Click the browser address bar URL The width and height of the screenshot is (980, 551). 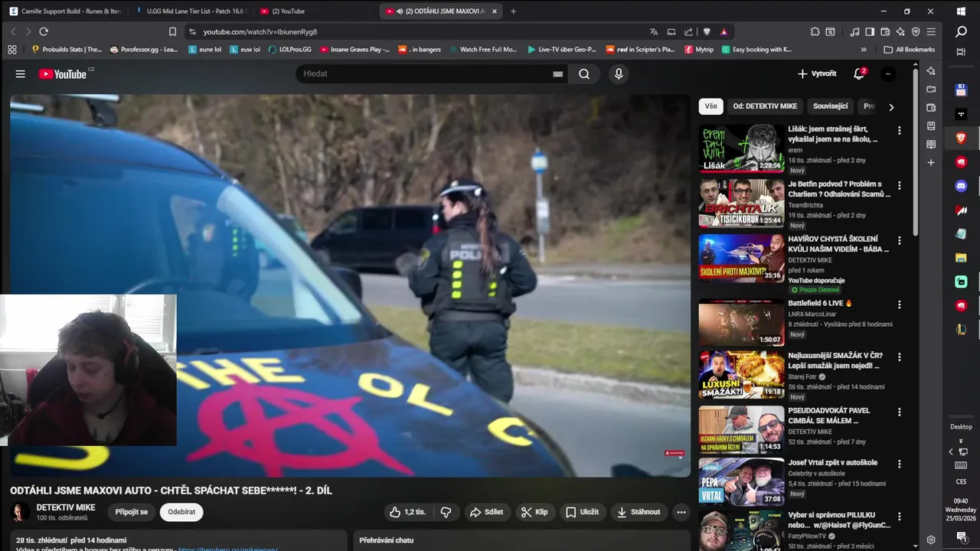point(260,31)
